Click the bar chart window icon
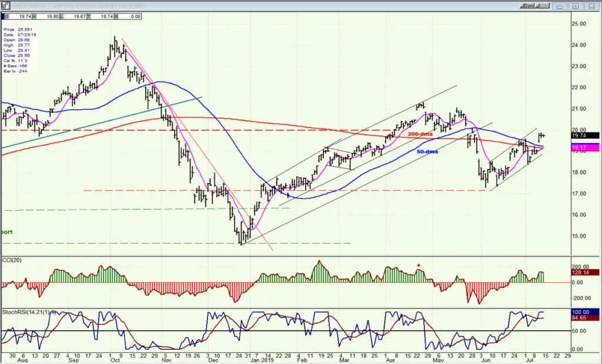Screen dimensions: 602x364 [5, 6]
